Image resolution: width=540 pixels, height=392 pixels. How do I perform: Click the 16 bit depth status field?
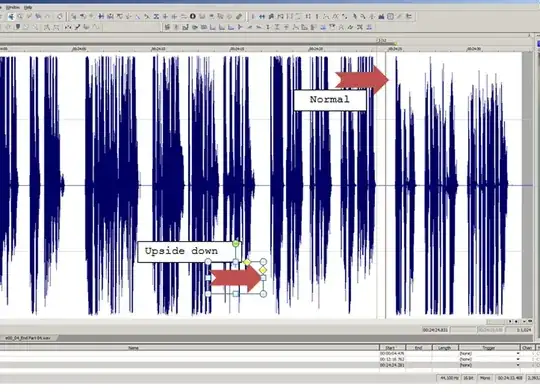click(x=468, y=378)
